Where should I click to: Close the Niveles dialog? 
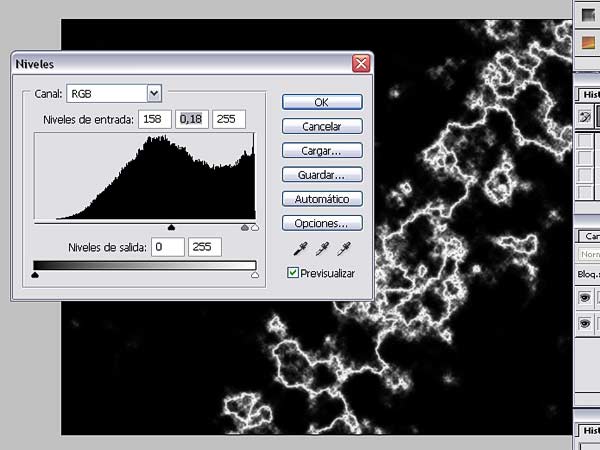pyautogui.click(x=361, y=64)
